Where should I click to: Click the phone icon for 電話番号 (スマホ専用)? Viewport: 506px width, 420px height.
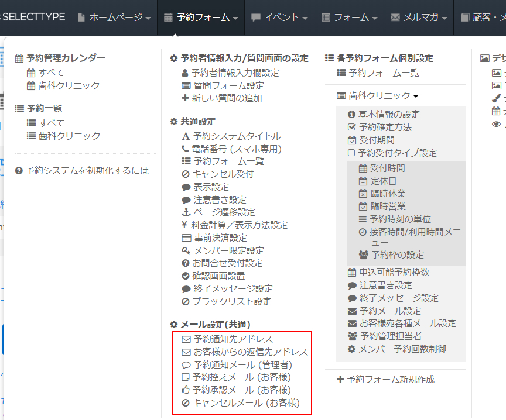point(186,149)
